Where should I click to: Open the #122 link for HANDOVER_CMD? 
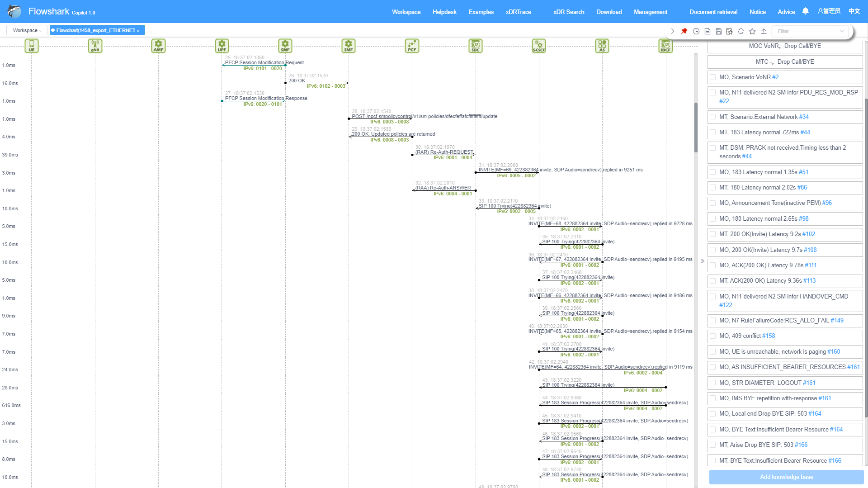726,305
